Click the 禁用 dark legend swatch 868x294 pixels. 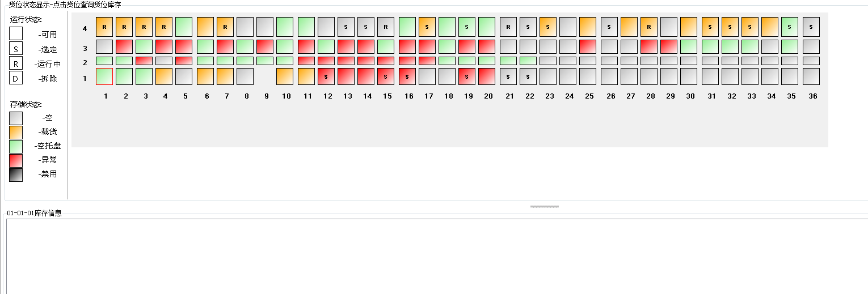click(x=16, y=174)
